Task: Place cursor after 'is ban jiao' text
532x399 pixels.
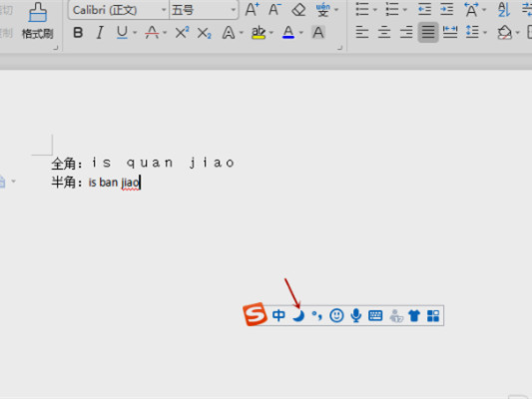Action: (x=140, y=183)
